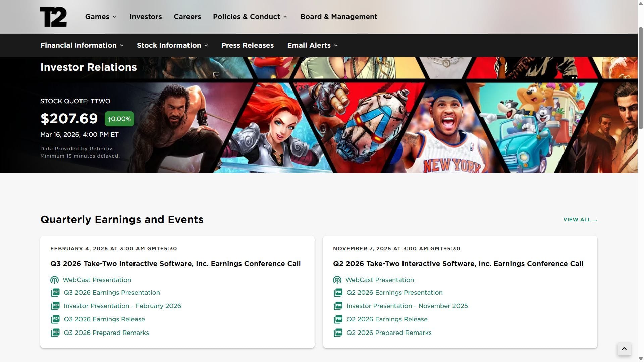644x362 pixels.
Task: Open the Stock Information dropdown arrow
Action: pos(206,45)
